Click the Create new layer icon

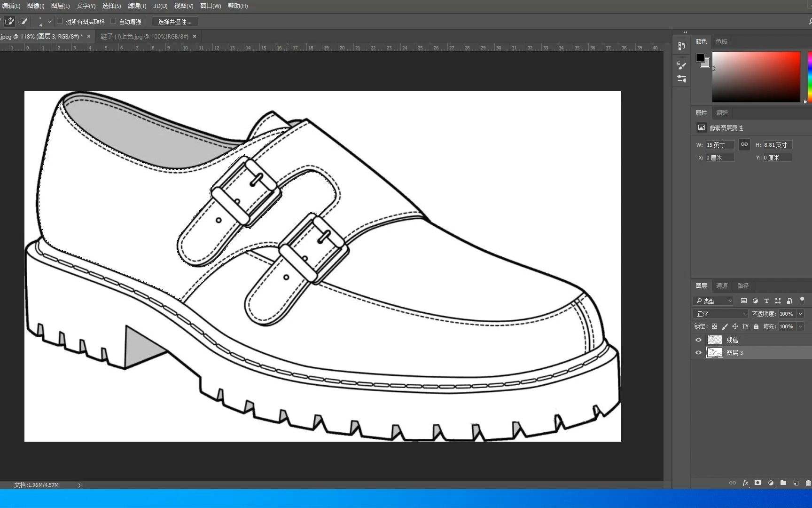796,483
